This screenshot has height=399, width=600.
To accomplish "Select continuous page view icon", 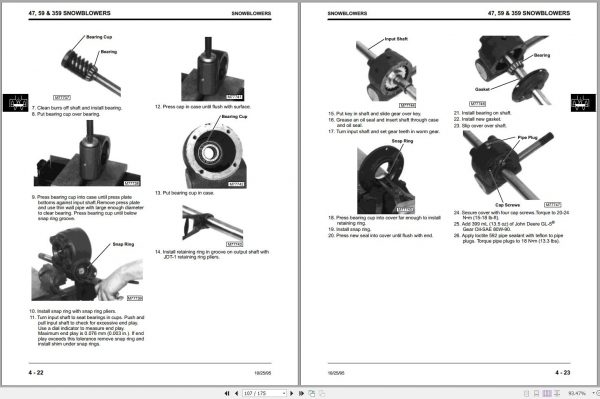I will click(536, 393).
